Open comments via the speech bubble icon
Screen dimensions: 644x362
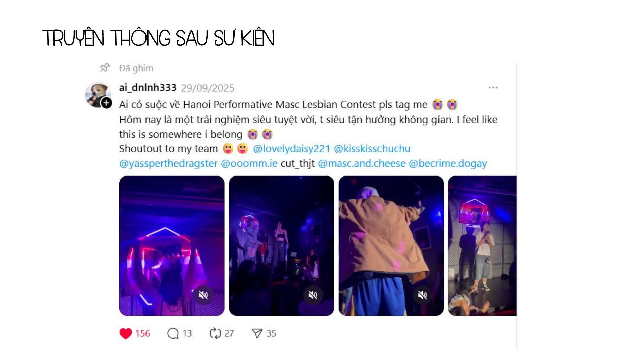(x=173, y=333)
